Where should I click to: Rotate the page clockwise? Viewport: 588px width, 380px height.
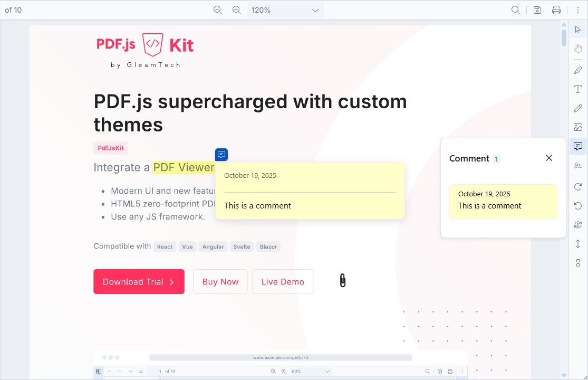coord(578,187)
